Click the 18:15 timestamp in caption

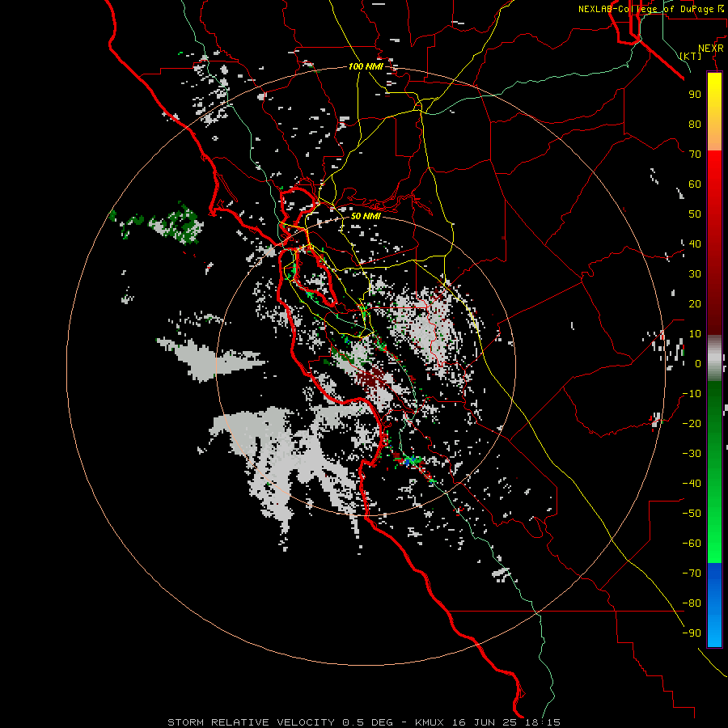[x=542, y=722]
